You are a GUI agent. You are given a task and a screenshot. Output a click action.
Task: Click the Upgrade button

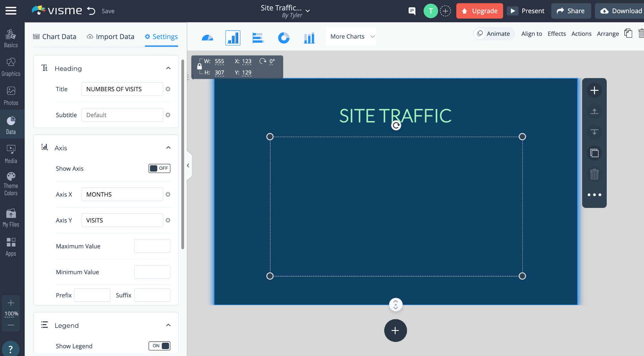pos(479,11)
